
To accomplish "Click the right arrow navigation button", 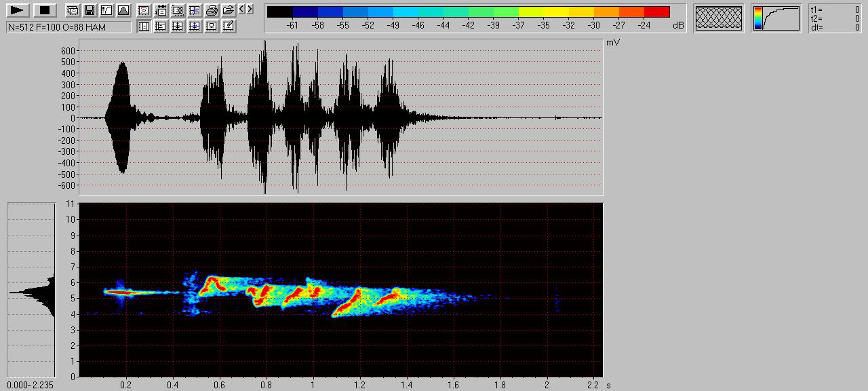I will pyautogui.click(x=250, y=10).
